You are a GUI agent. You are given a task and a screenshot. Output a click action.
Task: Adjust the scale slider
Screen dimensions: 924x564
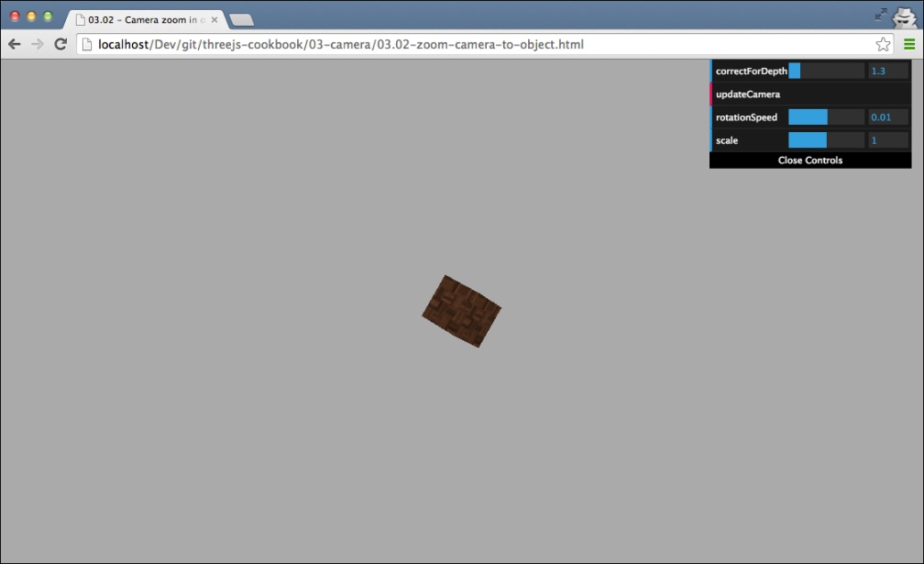[826, 140]
